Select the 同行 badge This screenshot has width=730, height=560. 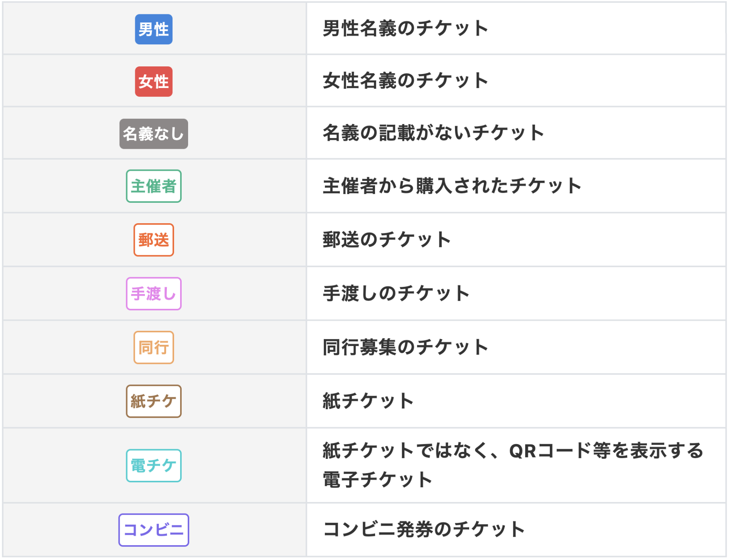[x=154, y=347]
